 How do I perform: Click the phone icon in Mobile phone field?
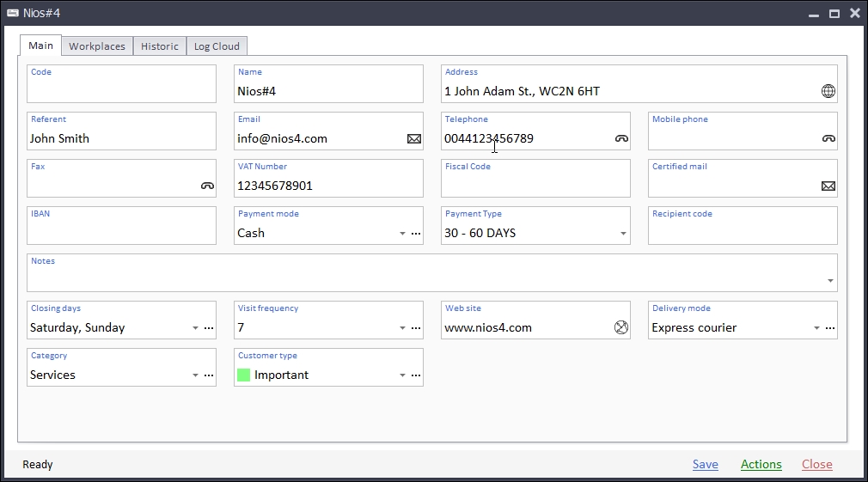pyautogui.click(x=828, y=138)
